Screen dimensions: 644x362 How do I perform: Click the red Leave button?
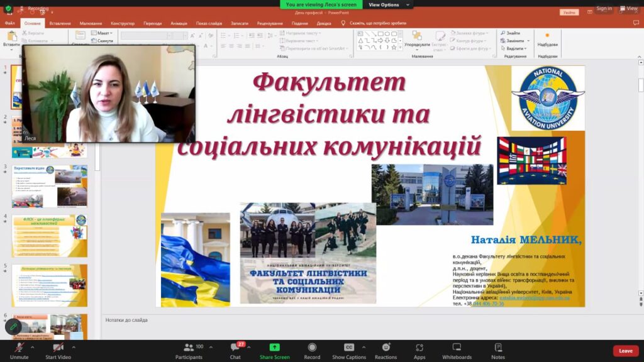pos(625,351)
